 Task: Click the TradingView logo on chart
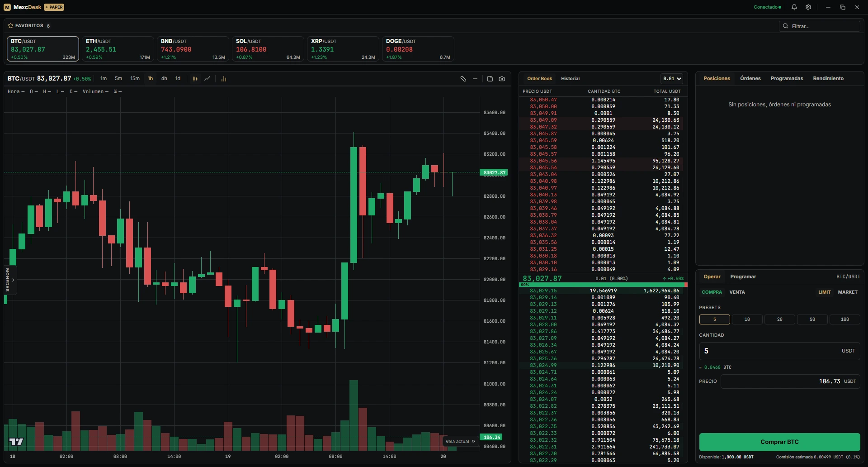[x=16, y=442]
